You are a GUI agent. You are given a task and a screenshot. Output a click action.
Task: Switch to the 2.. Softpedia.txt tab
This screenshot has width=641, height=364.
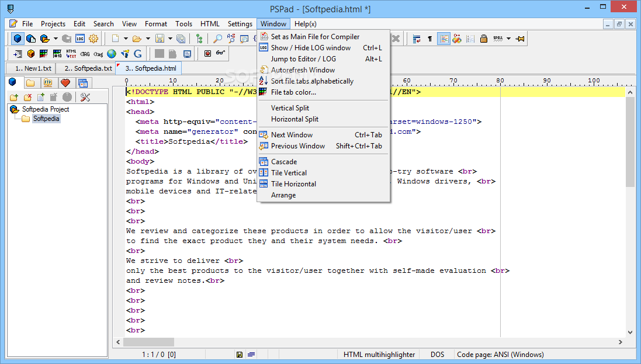[x=88, y=68]
